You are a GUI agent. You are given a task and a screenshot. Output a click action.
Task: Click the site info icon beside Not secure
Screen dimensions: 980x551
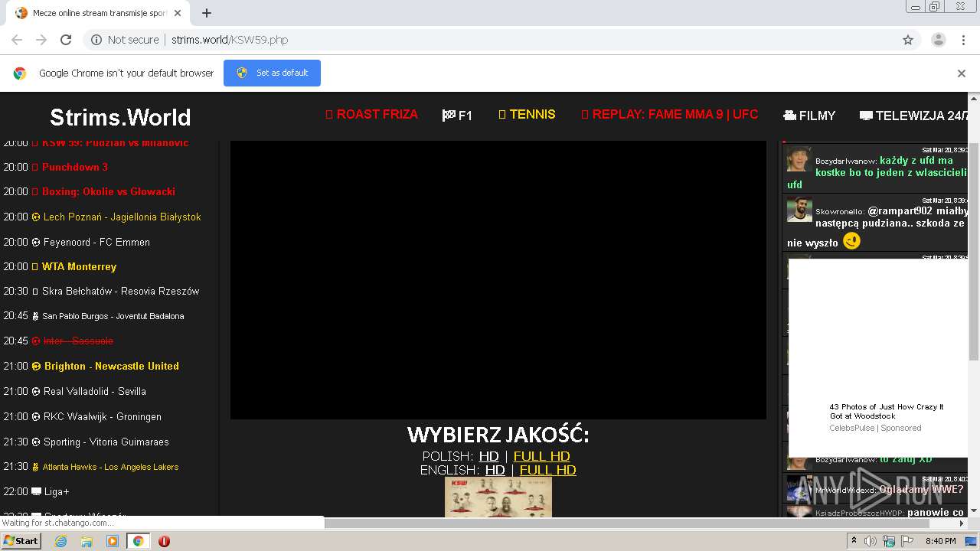(96, 40)
